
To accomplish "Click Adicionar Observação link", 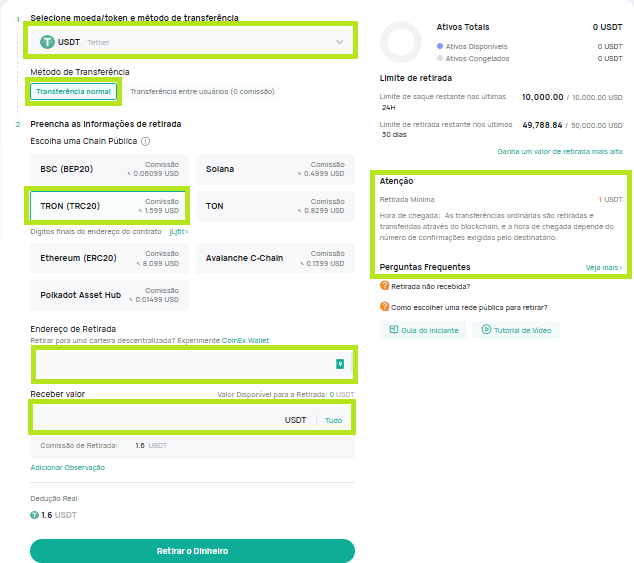I will pyautogui.click(x=68, y=468).
